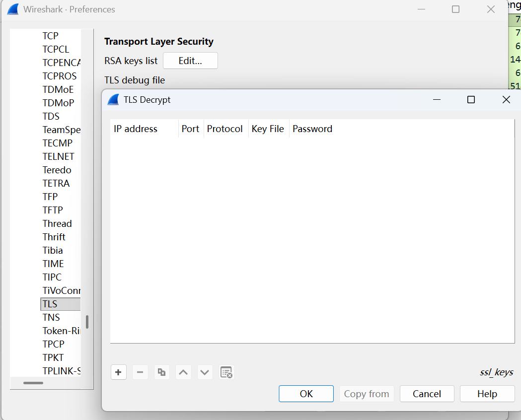The width and height of the screenshot is (521, 420).
Task: Select TLS in the protocol list
Action: click(50, 304)
